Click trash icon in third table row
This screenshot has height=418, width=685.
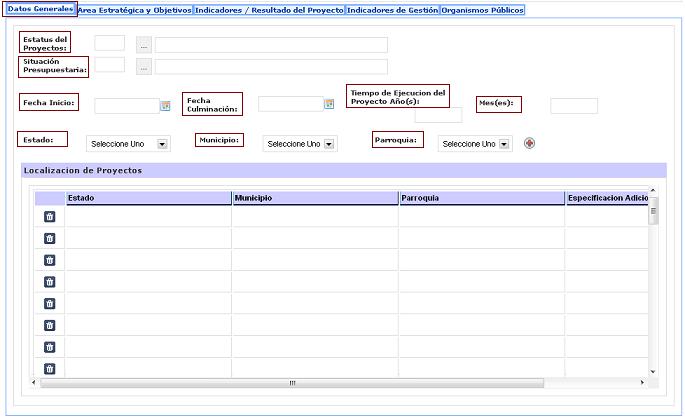pyautogui.click(x=49, y=260)
